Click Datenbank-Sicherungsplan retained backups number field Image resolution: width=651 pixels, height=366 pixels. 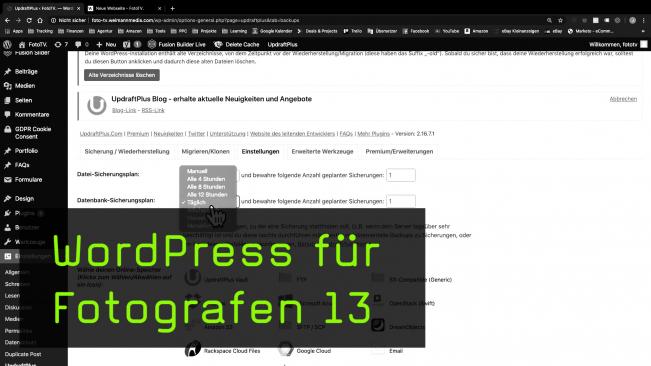click(x=401, y=201)
